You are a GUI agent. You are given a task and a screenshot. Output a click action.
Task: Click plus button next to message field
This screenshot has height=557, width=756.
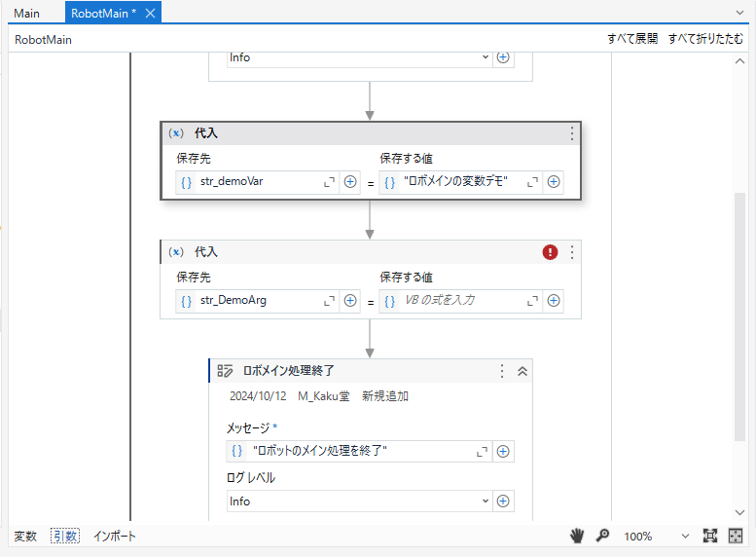tap(503, 451)
